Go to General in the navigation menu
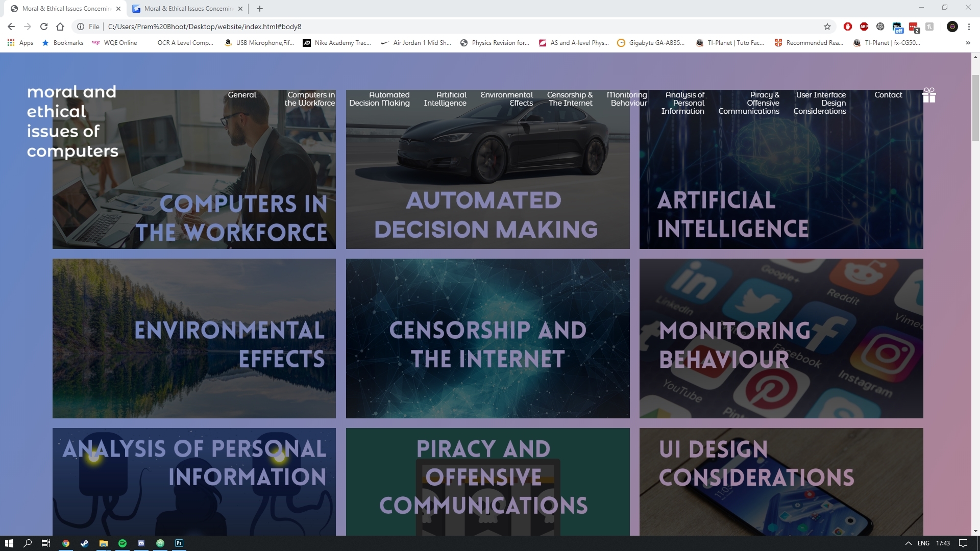The height and width of the screenshot is (551, 980). pos(242,95)
